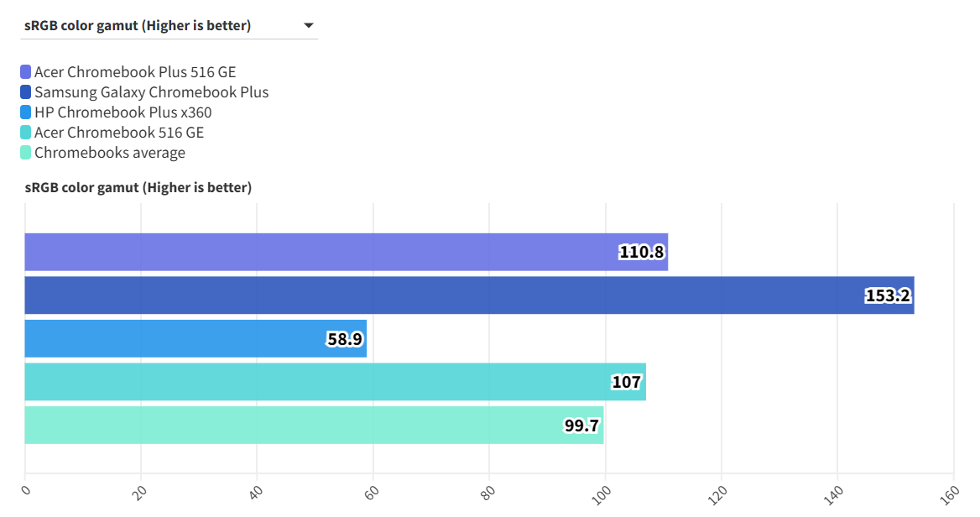Click HP Chromebook Plus x360 legend swatch

point(25,112)
